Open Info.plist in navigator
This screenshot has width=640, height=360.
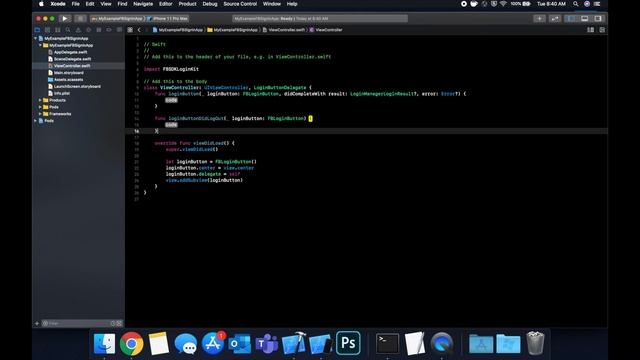(62, 93)
